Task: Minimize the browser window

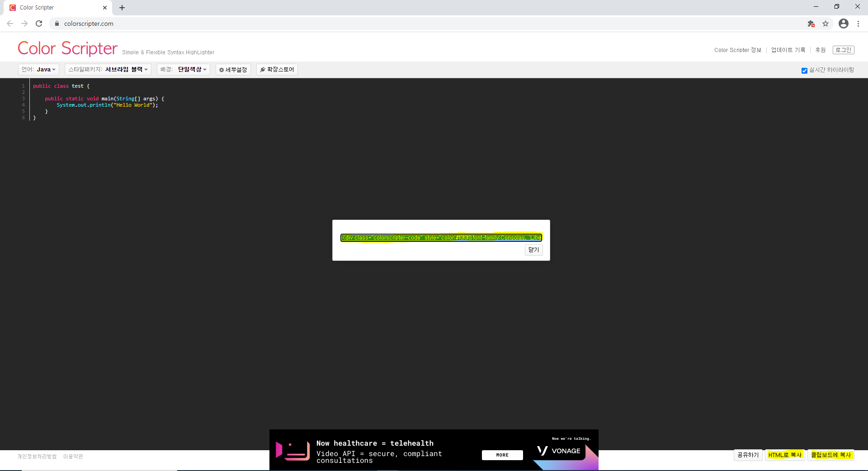Action: (x=816, y=7)
